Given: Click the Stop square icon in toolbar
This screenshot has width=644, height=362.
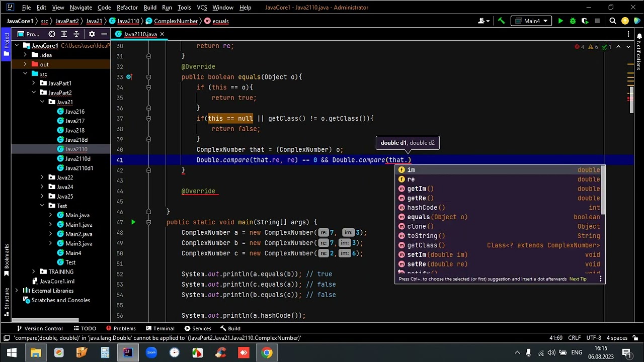Looking at the screenshot, I should pyautogui.click(x=597, y=21).
